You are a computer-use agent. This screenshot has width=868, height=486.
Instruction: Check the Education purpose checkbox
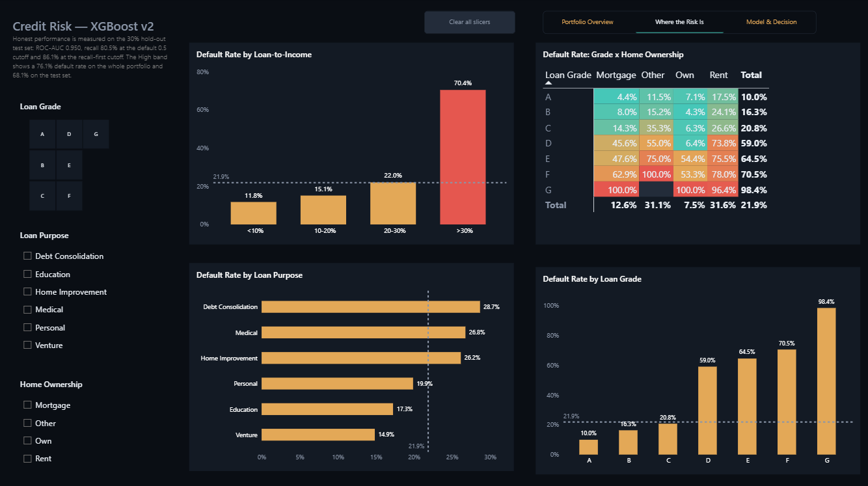27,274
